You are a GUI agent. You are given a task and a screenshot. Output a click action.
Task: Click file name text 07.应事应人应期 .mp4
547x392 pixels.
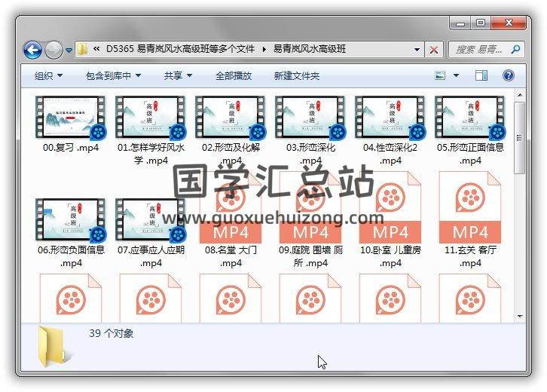coord(151,256)
